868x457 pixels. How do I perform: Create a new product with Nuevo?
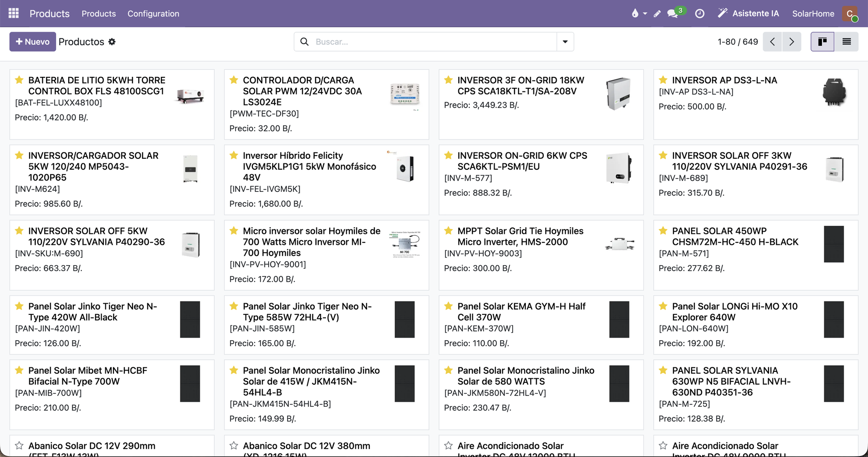coord(33,42)
